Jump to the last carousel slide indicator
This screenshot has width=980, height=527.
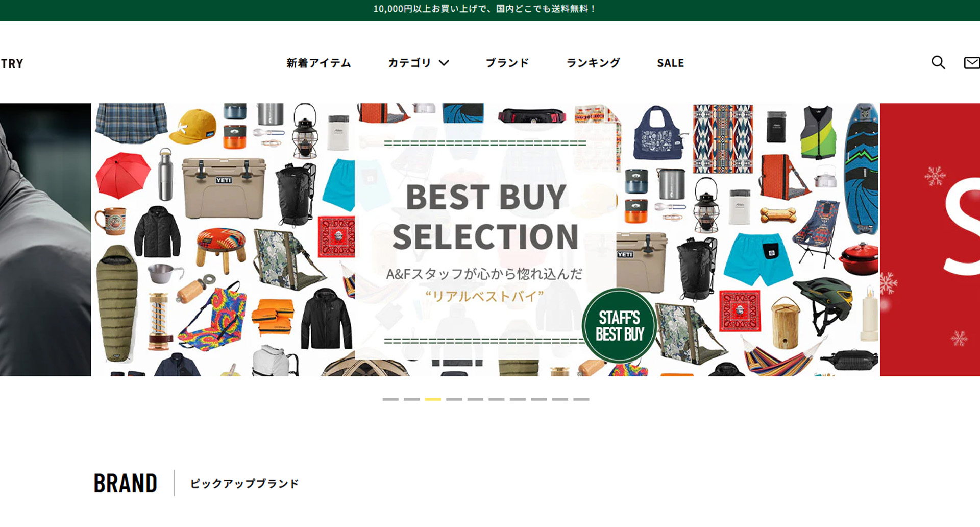[x=581, y=399]
